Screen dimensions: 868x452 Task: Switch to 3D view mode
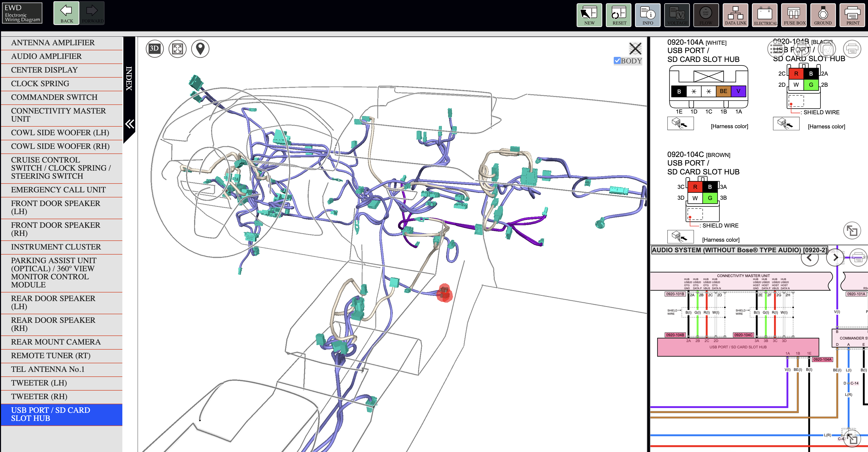tap(155, 49)
